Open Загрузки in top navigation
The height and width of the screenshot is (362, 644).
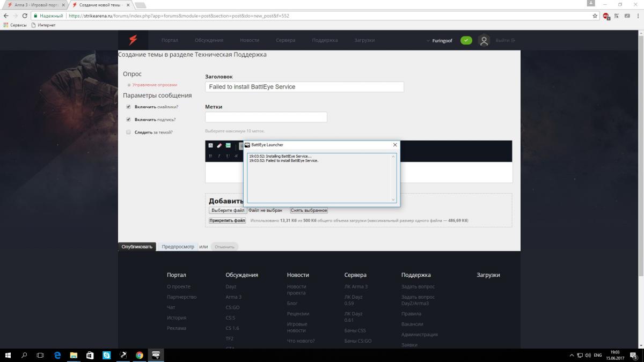(x=364, y=40)
